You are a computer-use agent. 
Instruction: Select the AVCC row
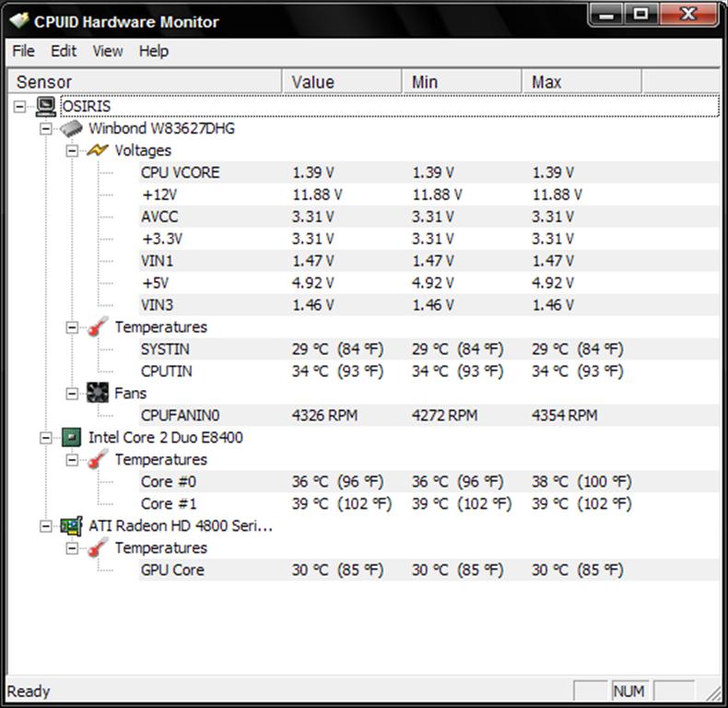(429, 217)
